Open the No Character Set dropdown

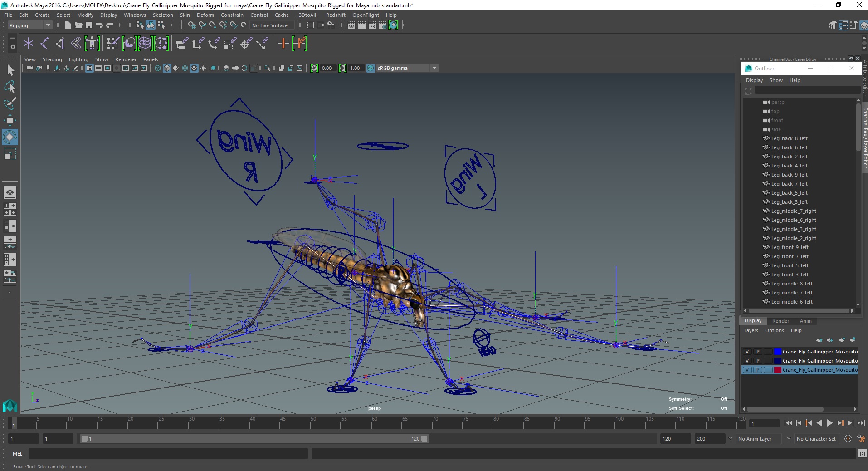click(816, 439)
